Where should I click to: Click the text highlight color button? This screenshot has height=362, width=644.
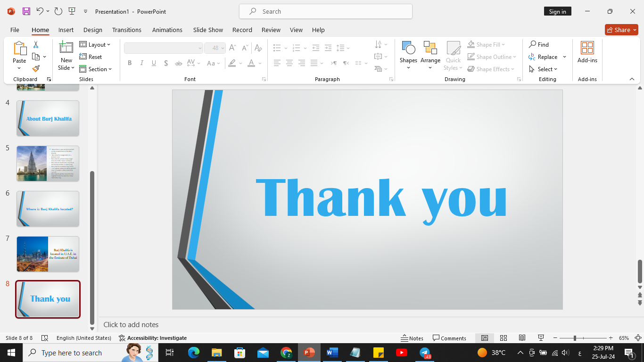tap(232, 63)
